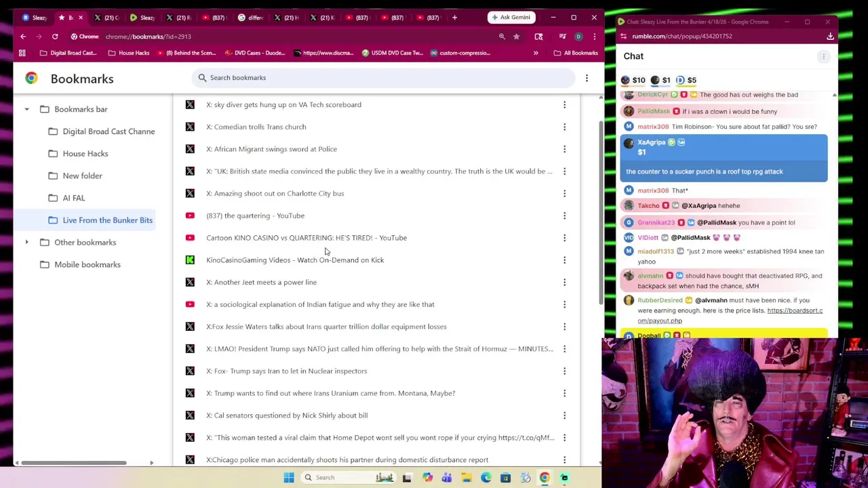868x488 pixels.
Task: Open 'USDM DVD Case Tw...' bookmark bar item
Action: click(x=393, y=53)
